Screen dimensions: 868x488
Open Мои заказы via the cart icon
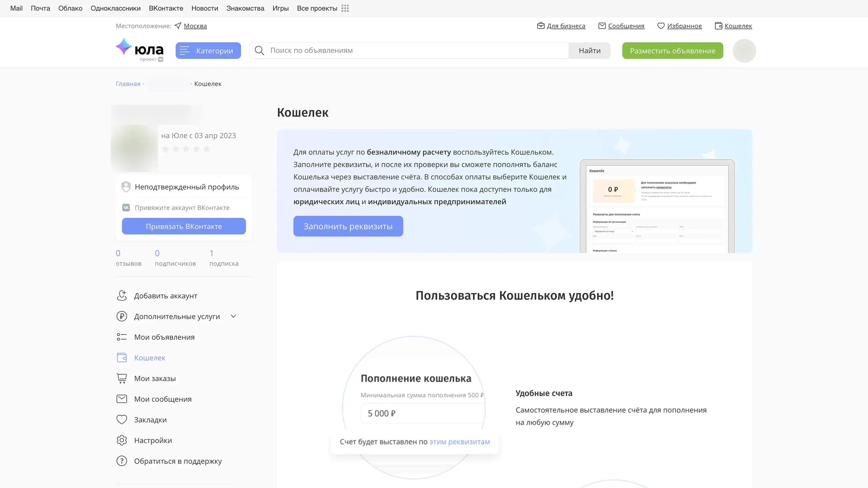tap(122, 378)
